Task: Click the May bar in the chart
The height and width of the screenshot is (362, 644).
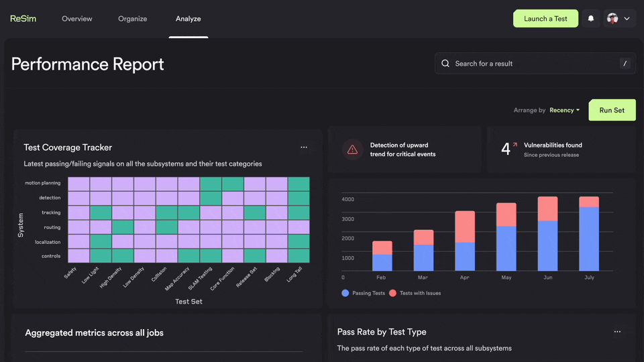Action: click(506, 237)
